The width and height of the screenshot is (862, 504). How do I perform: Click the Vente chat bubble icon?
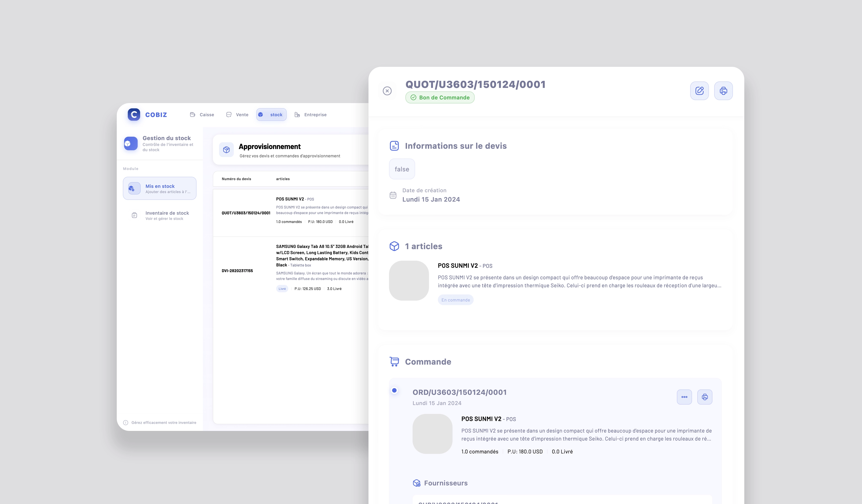click(229, 115)
